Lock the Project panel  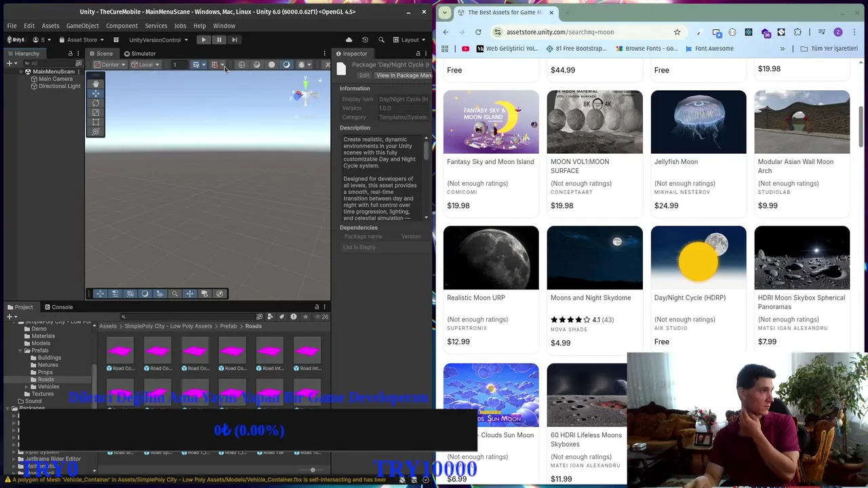(x=316, y=307)
